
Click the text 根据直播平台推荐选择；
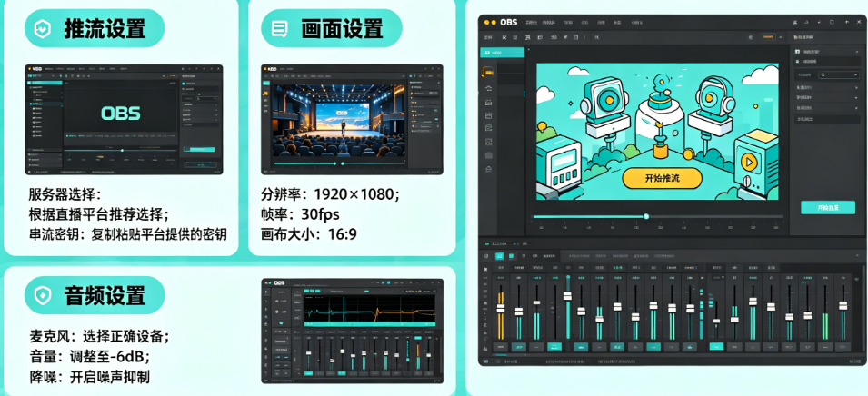(99, 214)
